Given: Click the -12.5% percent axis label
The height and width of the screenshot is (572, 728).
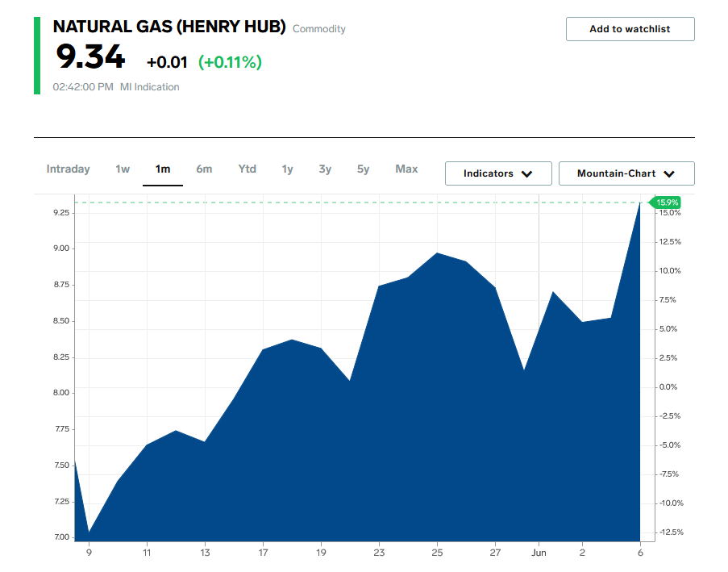Looking at the screenshot, I should click(x=672, y=532).
